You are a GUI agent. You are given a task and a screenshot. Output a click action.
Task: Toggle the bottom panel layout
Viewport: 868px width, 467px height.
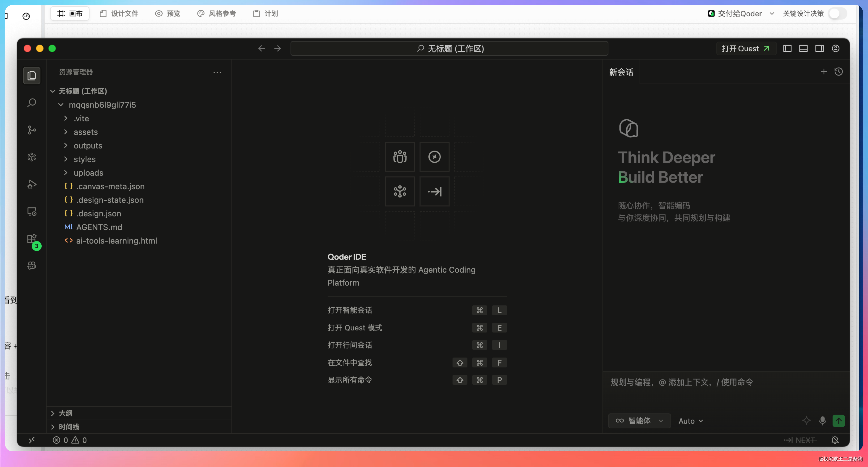click(x=804, y=48)
